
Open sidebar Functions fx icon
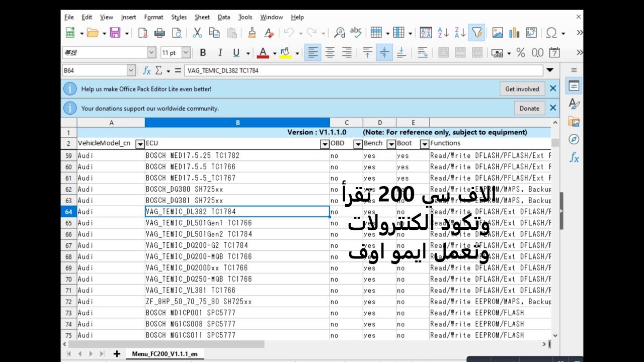coord(574,157)
